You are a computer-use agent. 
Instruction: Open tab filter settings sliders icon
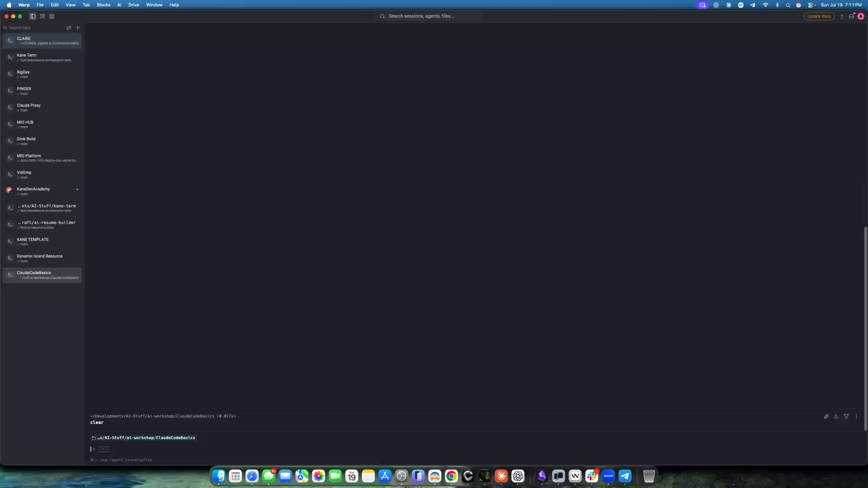[69, 28]
